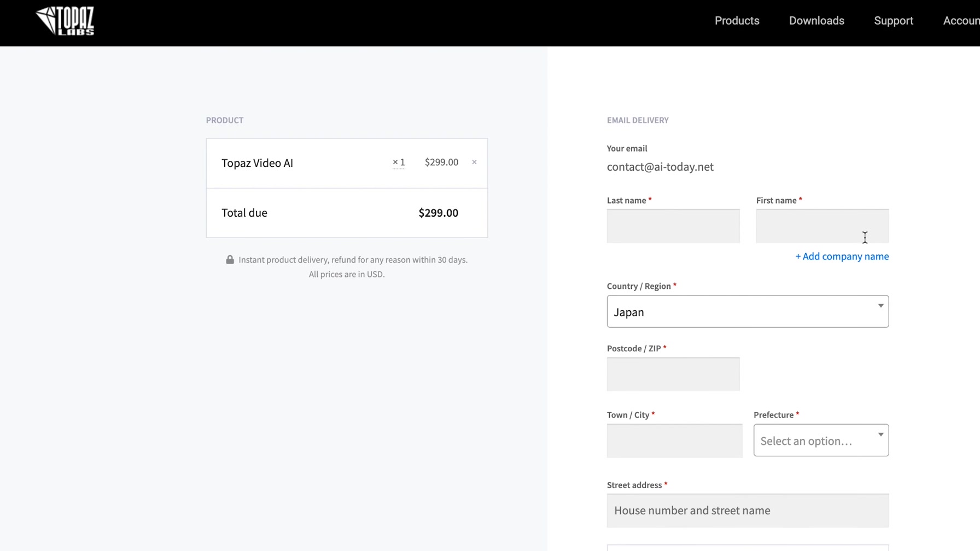Open the Products menu
The height and width of the screenshot is (551, 980).
pos(737,21)
